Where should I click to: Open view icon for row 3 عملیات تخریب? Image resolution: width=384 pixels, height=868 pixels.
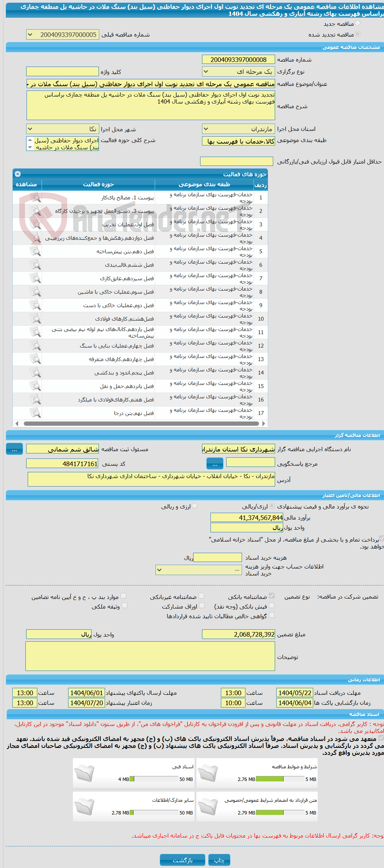35,224
